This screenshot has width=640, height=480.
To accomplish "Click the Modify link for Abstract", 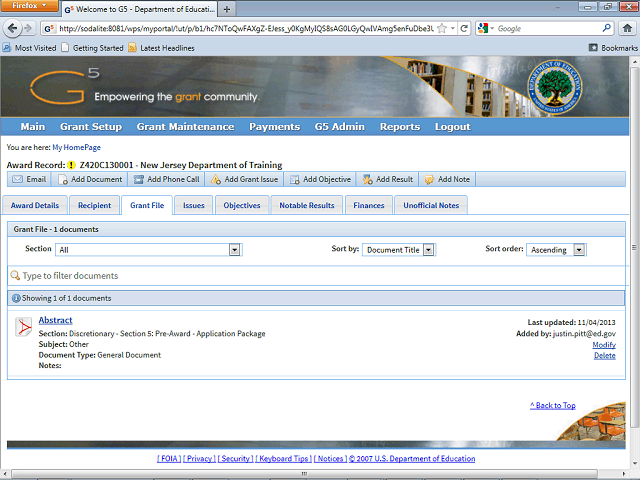I will coord(604,345).
